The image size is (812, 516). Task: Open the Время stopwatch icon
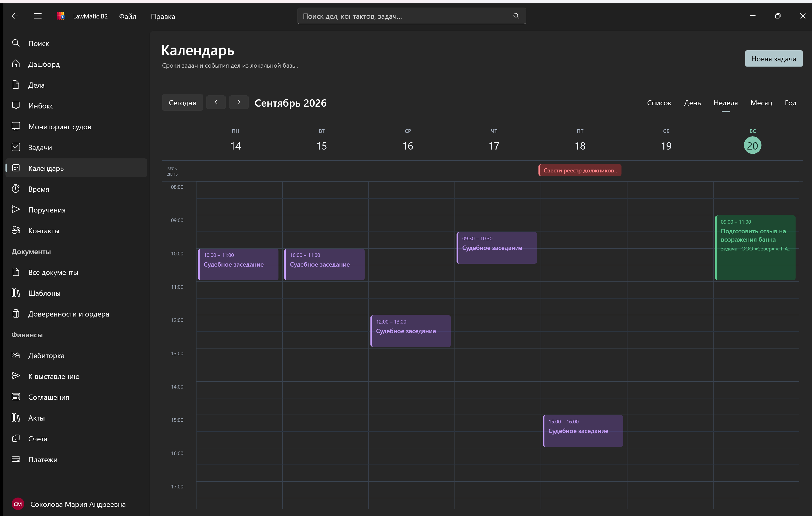click(x=16, y=189)
